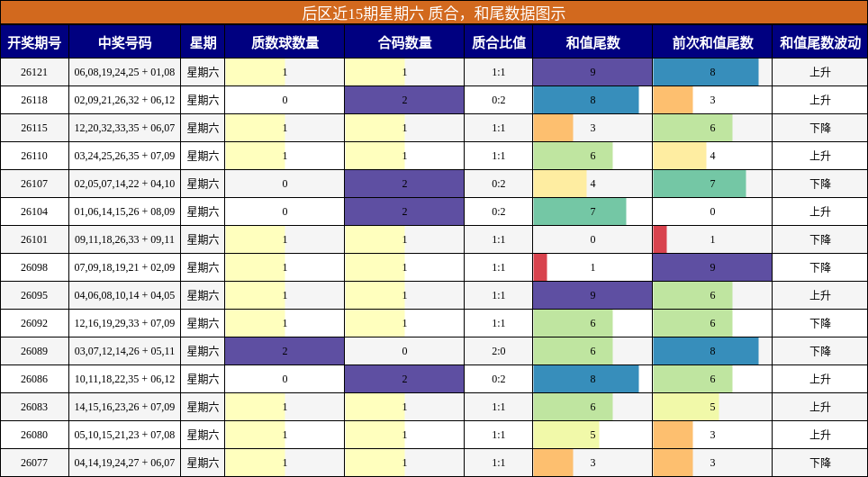Click winning numbers 02,09,21,26,32 + 06,12
Viewport: 868px width, 477px height.
click(x=124, y=100)
